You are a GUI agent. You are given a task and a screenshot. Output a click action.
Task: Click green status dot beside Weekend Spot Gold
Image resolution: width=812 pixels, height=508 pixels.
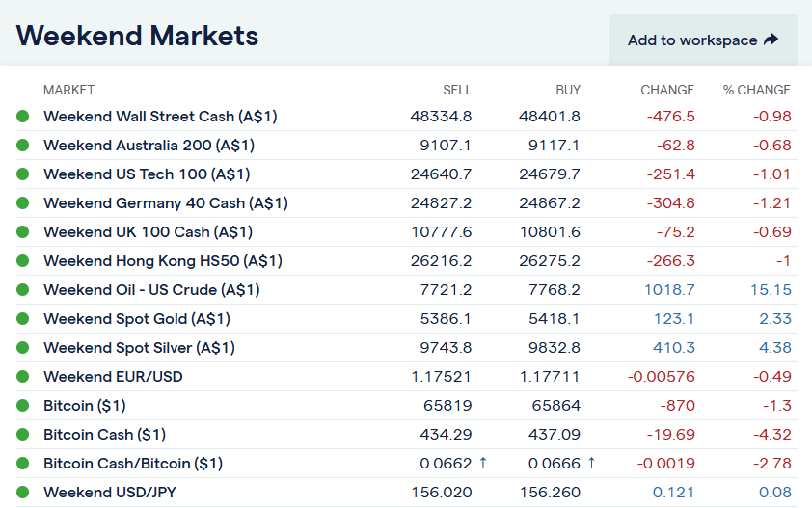[23, 319]
